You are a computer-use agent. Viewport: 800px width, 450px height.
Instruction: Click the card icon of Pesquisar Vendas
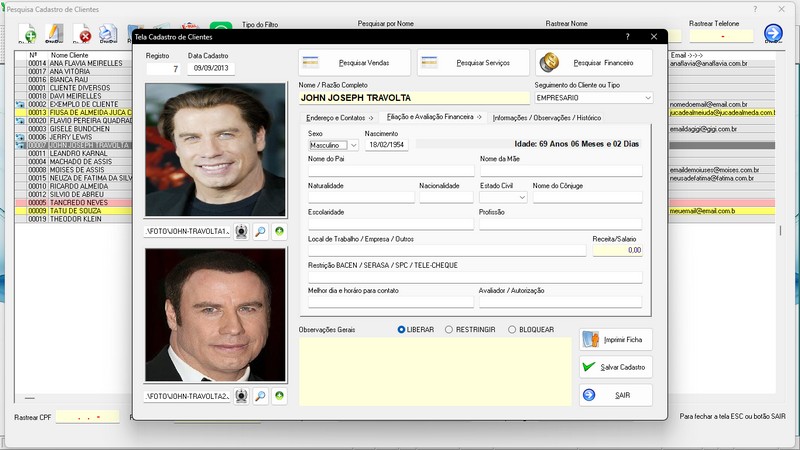[311, 62]
